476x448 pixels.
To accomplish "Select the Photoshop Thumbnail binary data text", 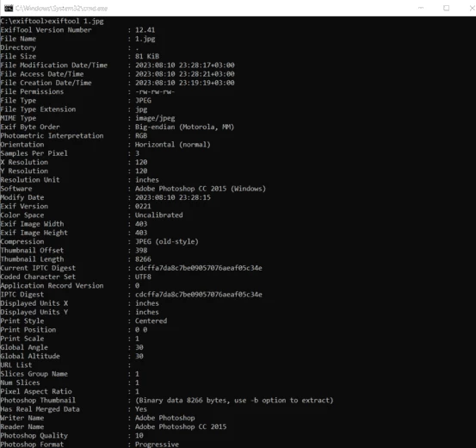I will click(x=234, y=401).
